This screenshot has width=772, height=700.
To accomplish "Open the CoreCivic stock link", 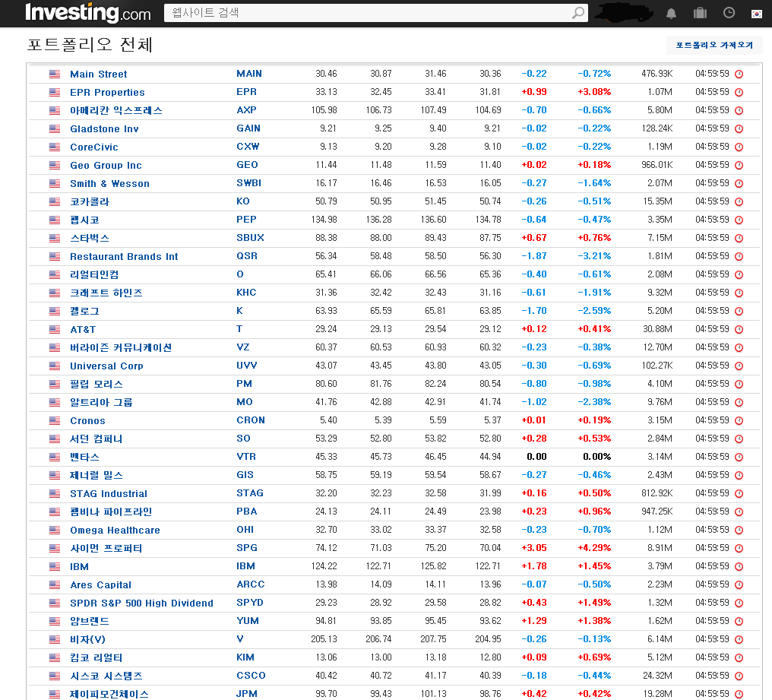I will 94,147.
